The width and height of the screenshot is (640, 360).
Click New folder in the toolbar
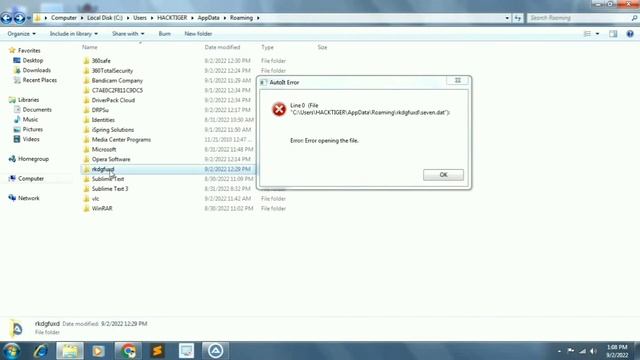click(x=198, y=34)
